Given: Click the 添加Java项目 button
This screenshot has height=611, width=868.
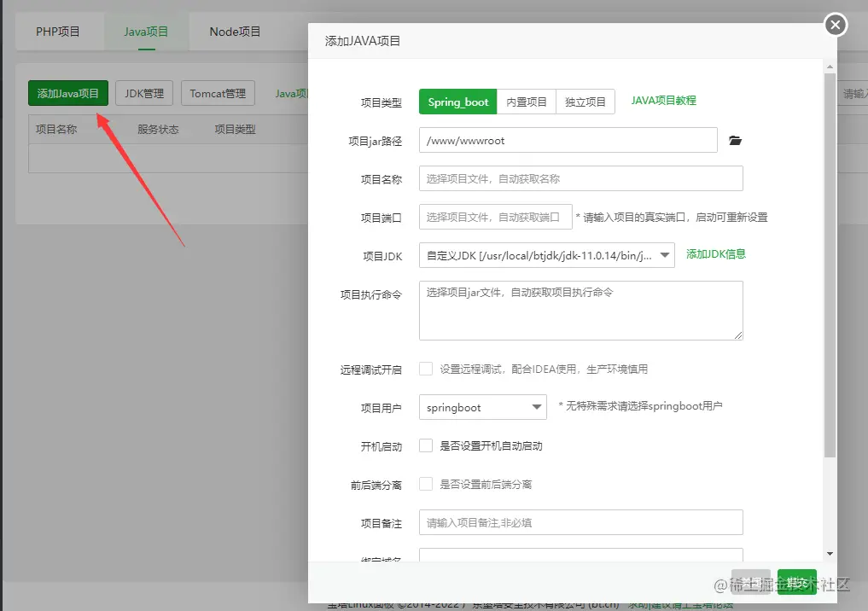Looking at the screenshot, I should coord(68,93).
